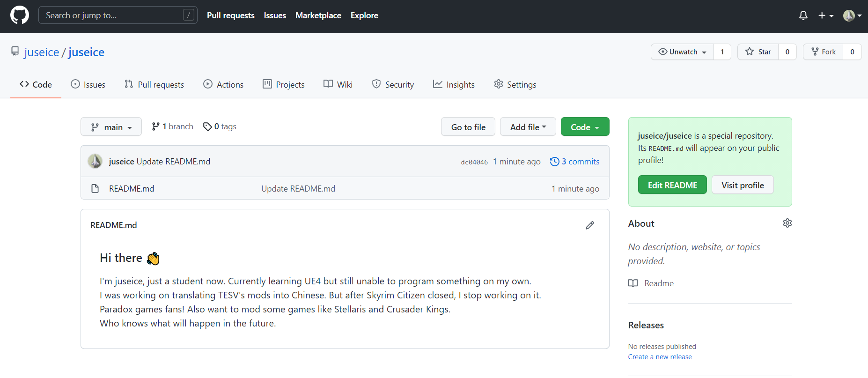The height and width of the screenshot is (378, 868).
Task: Click the Hi there heading
Action: click(x=130, y=258)
